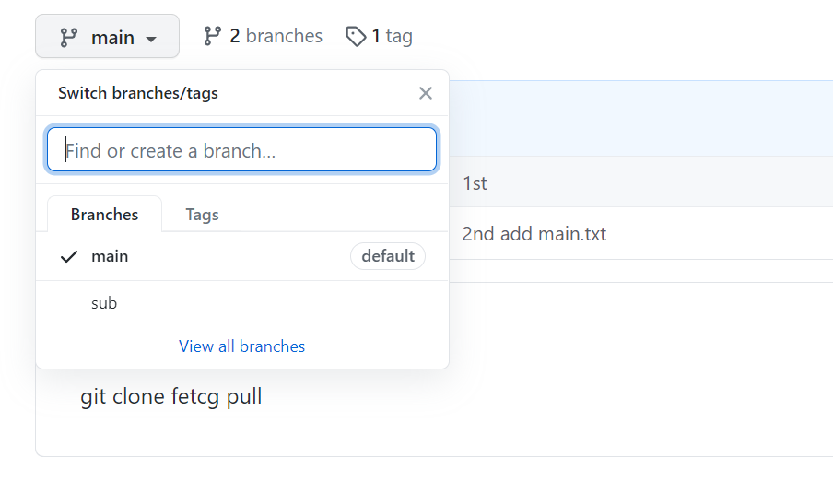This screenshot has height=504, width=833.
Task: Open the 1st commit message
Action: [x=475, y=183]
